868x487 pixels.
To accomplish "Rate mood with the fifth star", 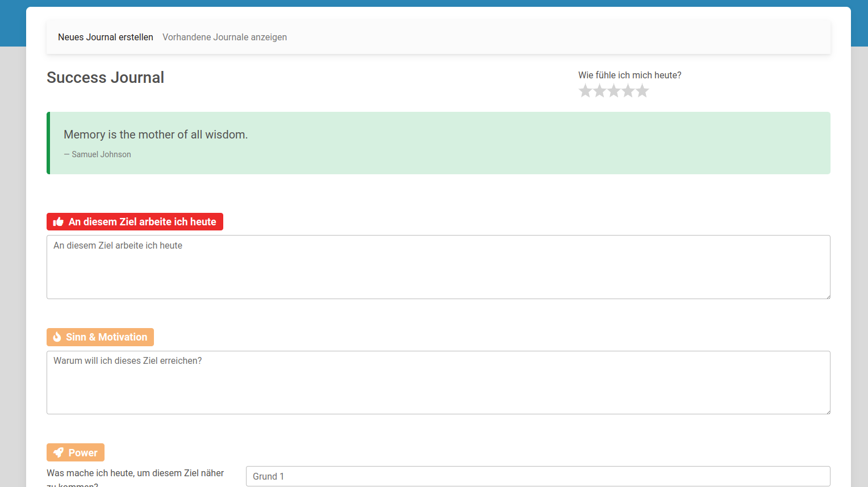I will coord(642,91).
